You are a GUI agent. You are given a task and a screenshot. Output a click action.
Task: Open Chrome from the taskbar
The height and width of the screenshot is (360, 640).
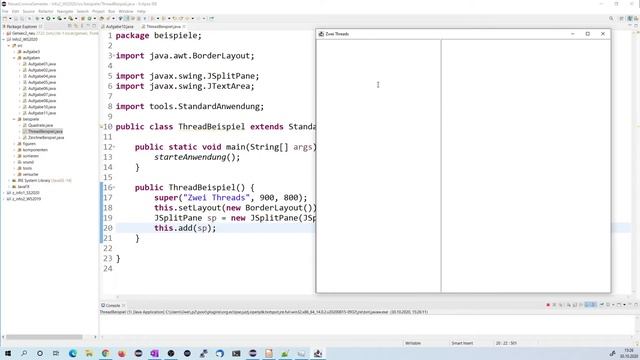click(105, 353)
